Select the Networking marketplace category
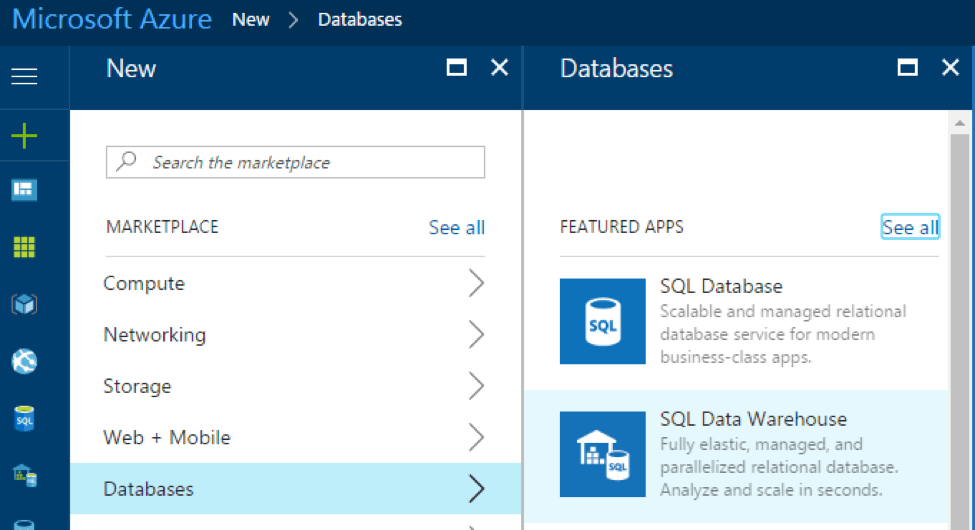 coord(295,335)
